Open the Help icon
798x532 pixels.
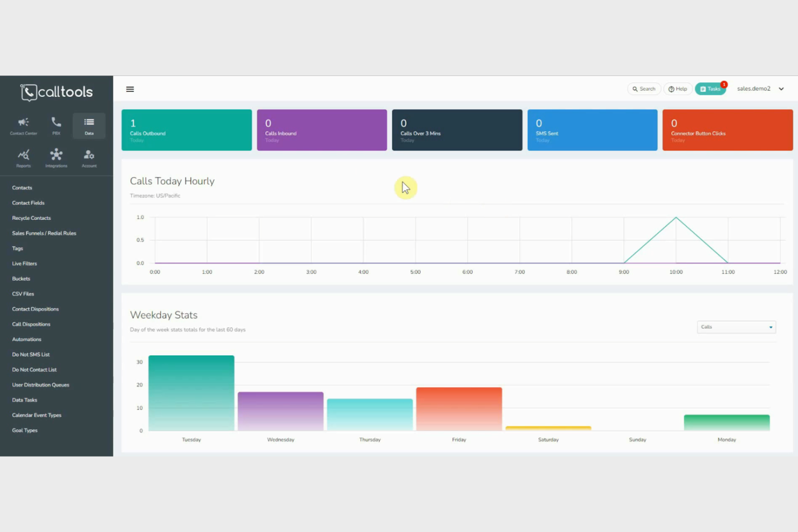pos(678,88)
